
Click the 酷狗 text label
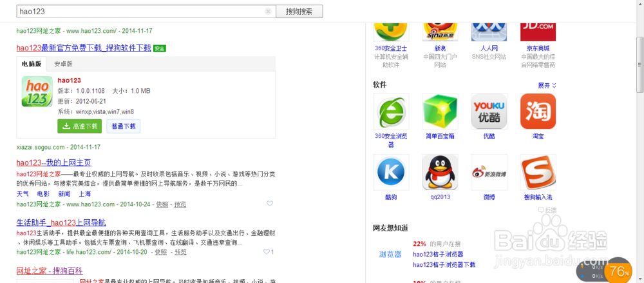tap(391, 197)
